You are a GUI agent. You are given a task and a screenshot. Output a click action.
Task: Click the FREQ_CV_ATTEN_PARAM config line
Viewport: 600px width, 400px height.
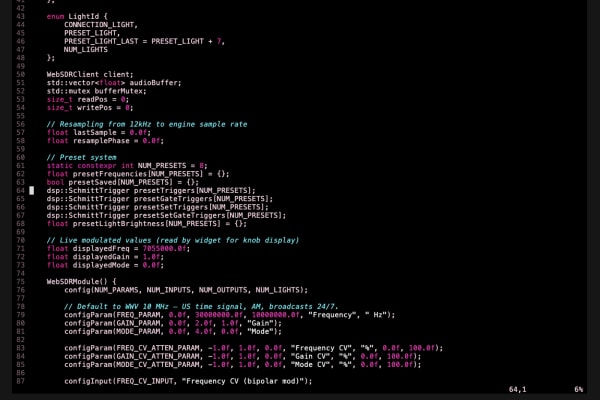(x=253, y=348)
